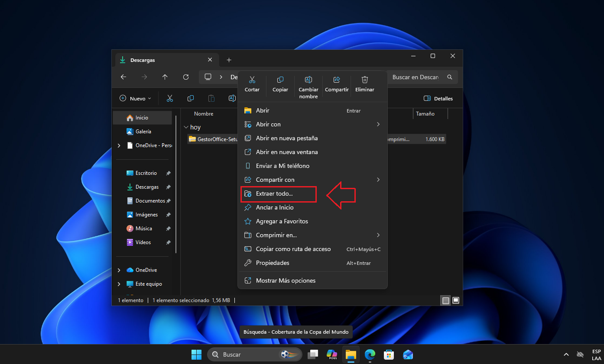Select Enviar a Mi teléfono
This screenshot has width=604, height=364.
tap(312, 166)
